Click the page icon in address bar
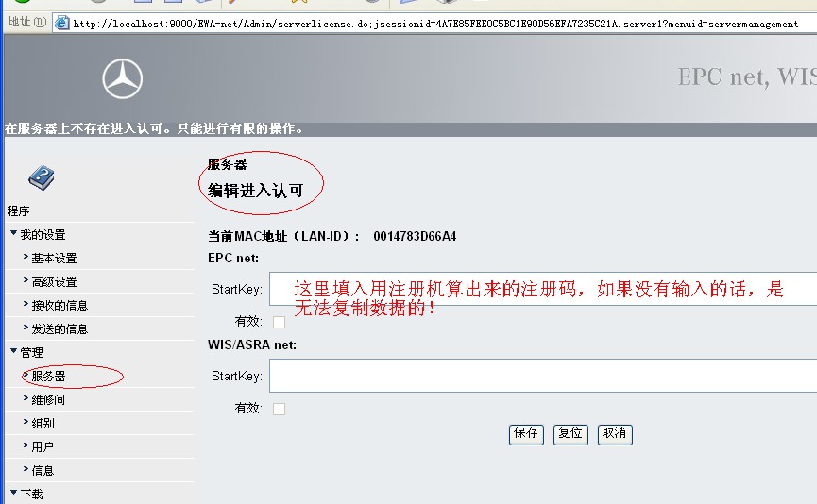The height and width of the screenshot is (504, 817). [x=61, y=23]
